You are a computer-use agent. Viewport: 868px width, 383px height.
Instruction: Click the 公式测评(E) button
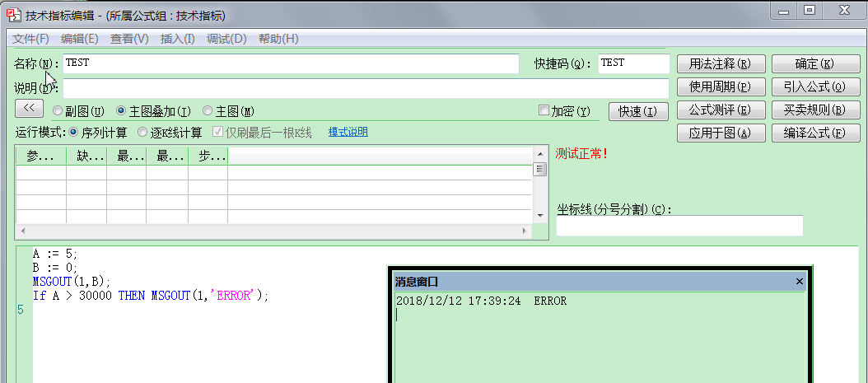(721, 110)
